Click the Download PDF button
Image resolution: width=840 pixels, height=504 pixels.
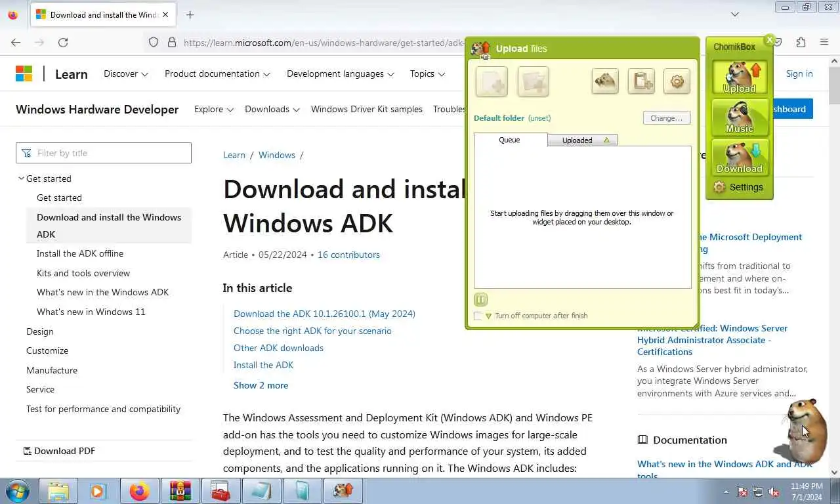[x=59, y=451]
